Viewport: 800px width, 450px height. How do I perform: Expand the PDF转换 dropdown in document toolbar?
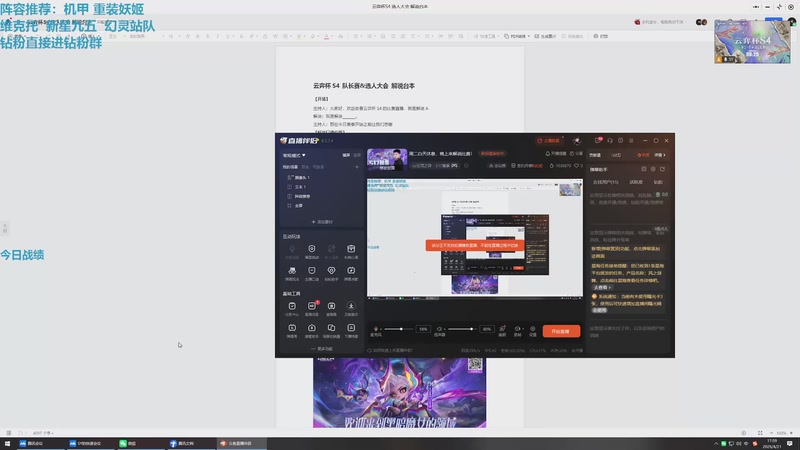[x=517, y=36]
